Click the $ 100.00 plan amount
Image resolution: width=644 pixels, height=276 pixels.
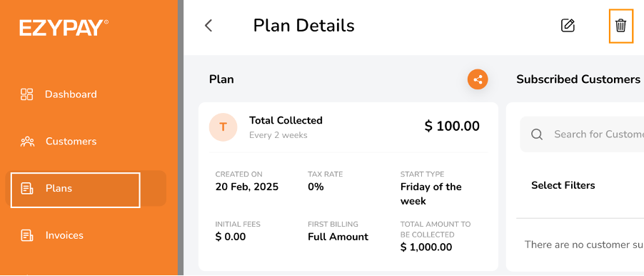click(x=452, y=127)
